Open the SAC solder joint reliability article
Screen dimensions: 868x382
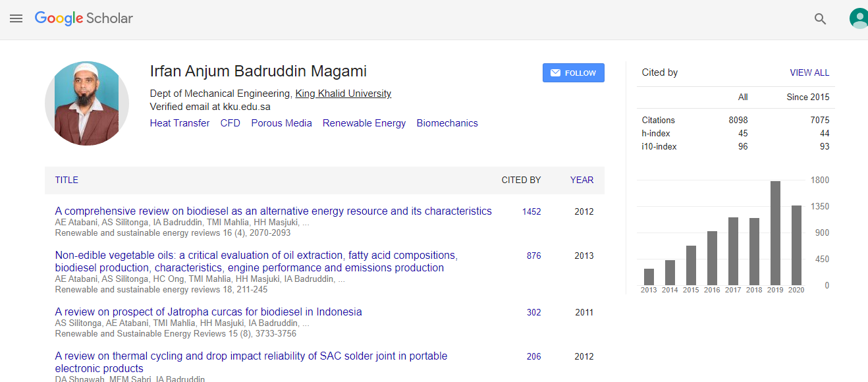pyautogui.click(x=251, y=362)
